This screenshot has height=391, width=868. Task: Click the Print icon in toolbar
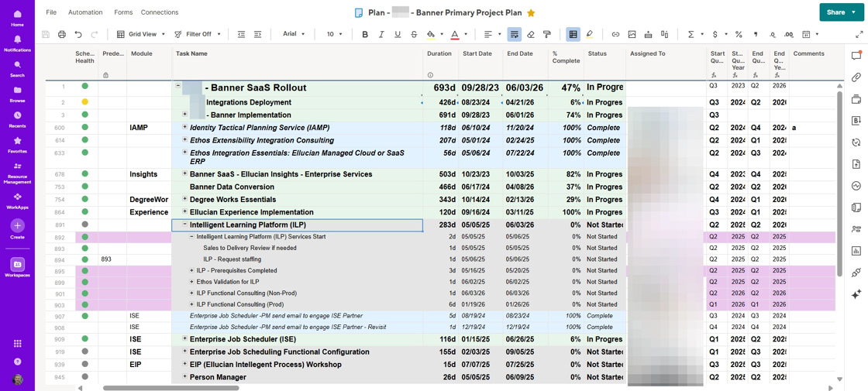[62, 34]
